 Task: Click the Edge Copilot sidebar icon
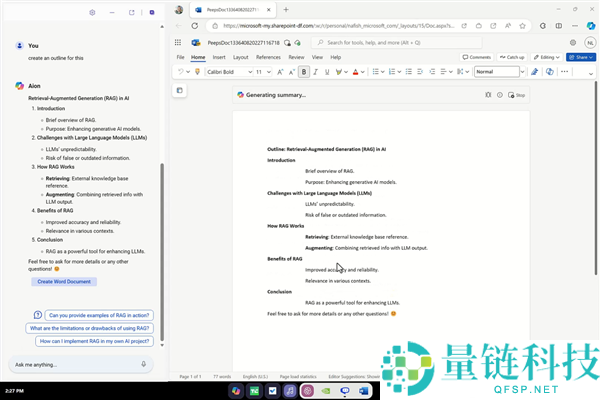tap(591, 26)
